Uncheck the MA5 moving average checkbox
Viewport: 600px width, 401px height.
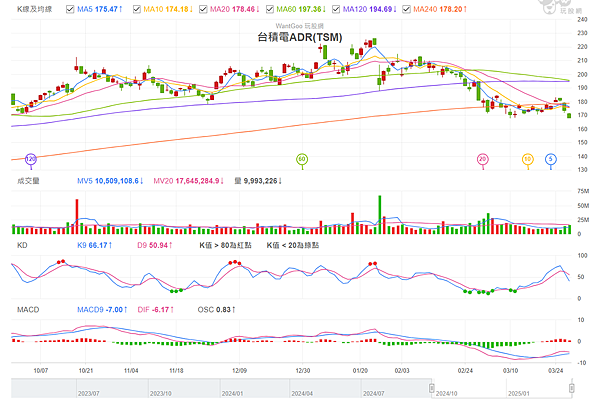[x=70, y=9]
